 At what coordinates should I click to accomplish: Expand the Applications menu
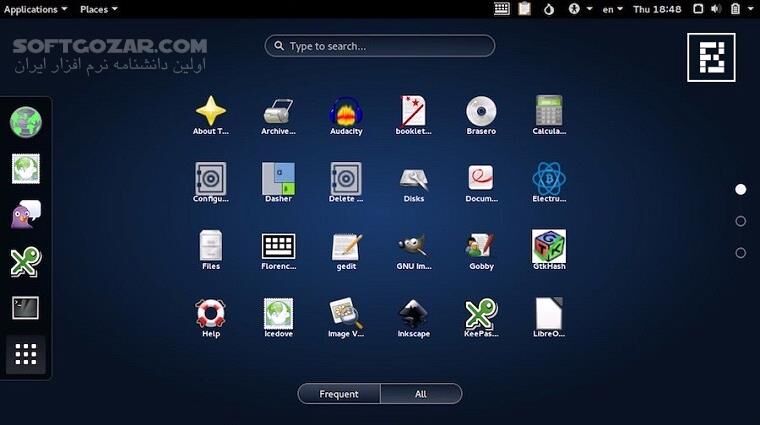(x=35, y=9)
